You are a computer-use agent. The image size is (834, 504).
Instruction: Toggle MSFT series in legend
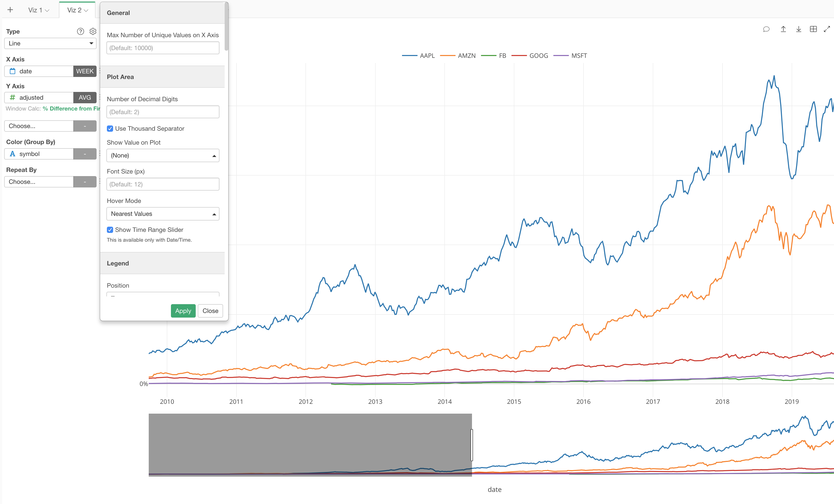[570, 56]
